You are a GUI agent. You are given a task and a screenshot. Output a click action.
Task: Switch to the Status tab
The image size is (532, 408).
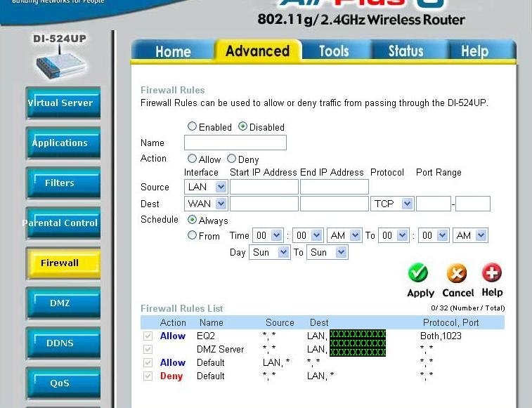[x=406, y=51]
